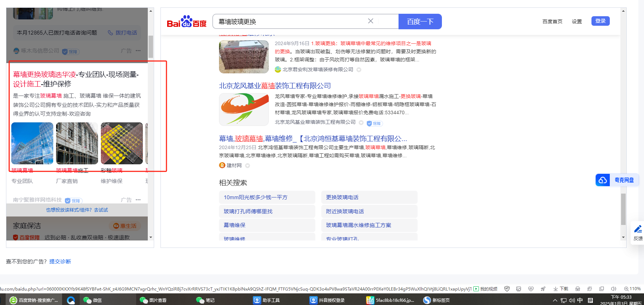Click the security shield status bar icon
This screenshot has width=644, height=305.
pyautogui.click(x=507, y=289)
